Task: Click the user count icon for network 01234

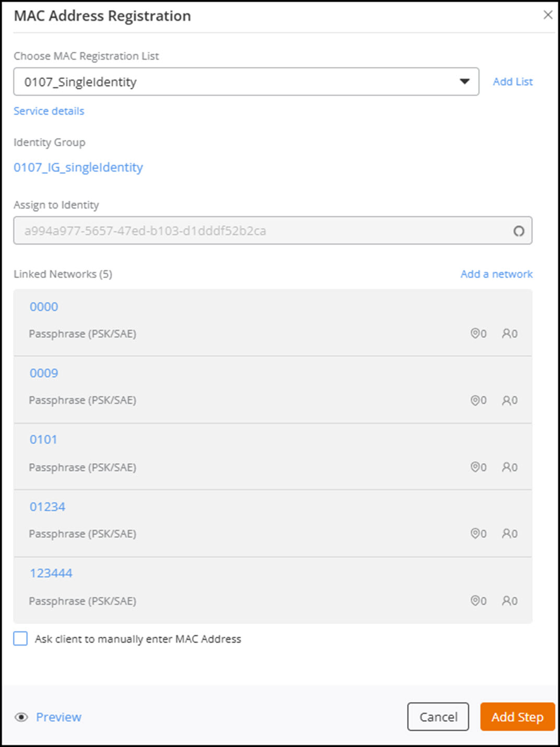Action: (x=506, y=533)
